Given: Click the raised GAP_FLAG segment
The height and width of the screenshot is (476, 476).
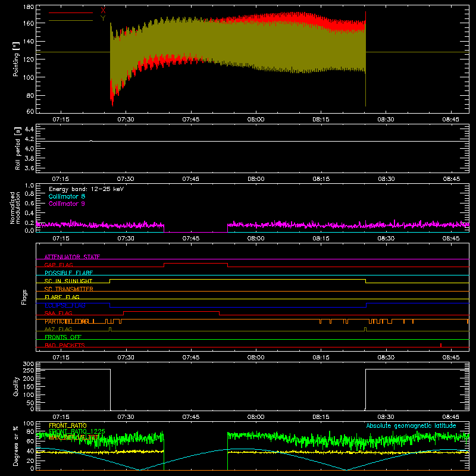Looking at the screenshot, I should tap(196, 264).
